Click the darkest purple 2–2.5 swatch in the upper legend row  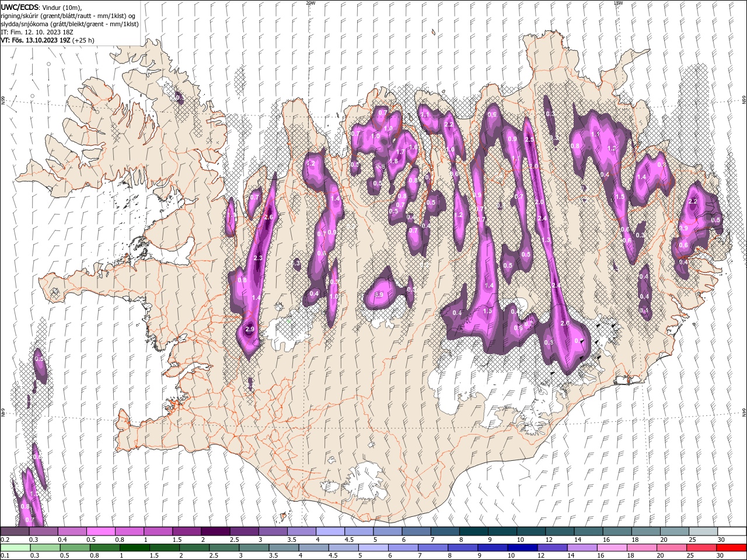[215, 531]
